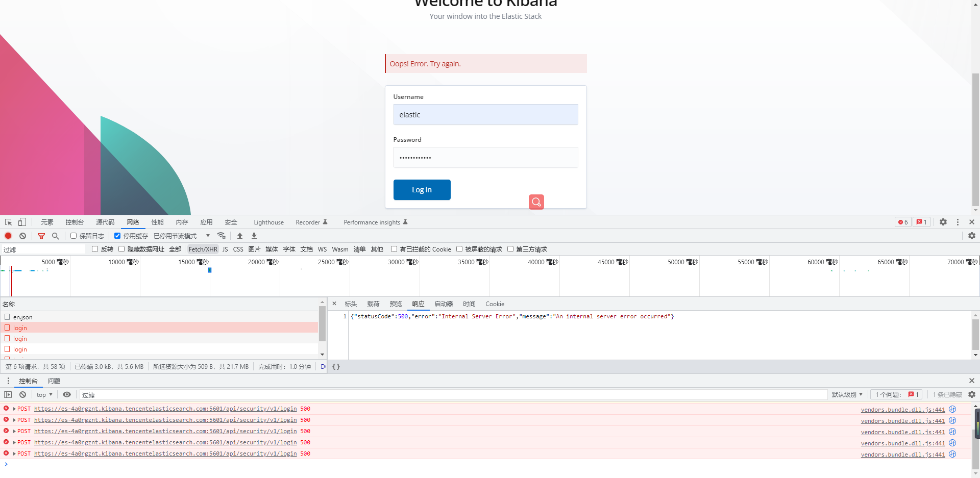The height and width of the screenshot is (478, 980).
Task: Expand second POST login error entry
Action: (14, 420)
